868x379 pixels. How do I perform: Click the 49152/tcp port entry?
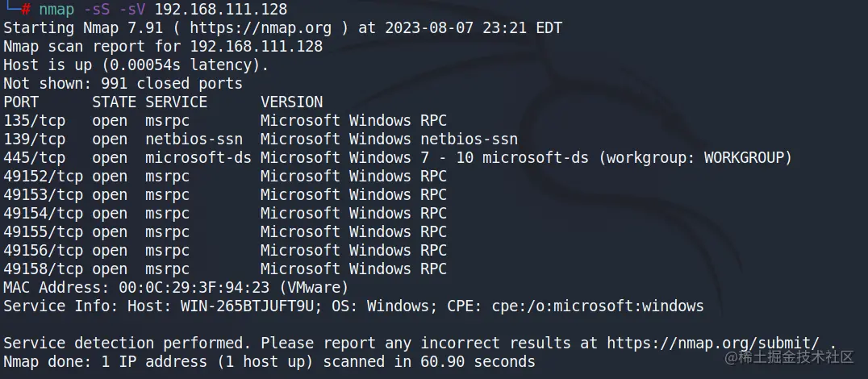tap(44, 176)
